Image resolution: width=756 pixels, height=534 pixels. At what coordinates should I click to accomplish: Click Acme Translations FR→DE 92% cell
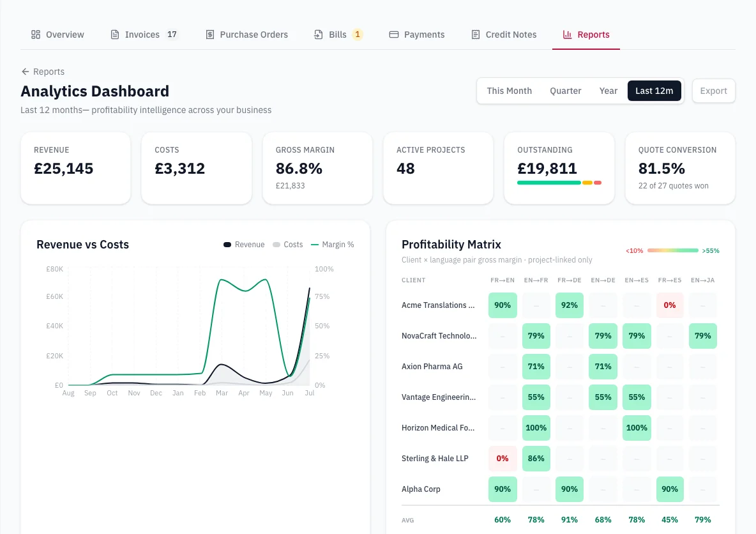pyautogui.click(x=570, y=305)
